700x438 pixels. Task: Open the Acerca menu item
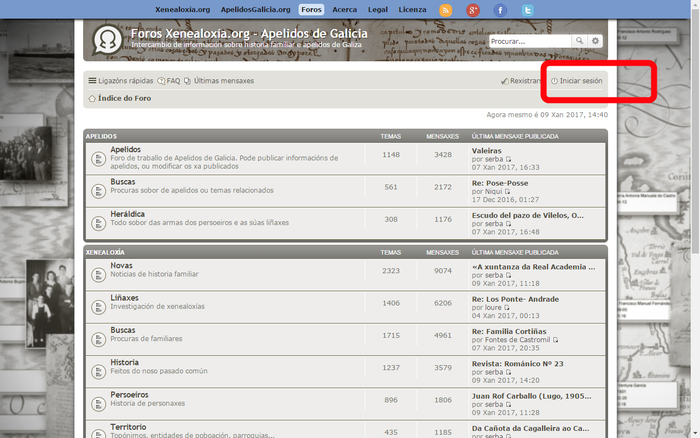click(344, 9)
